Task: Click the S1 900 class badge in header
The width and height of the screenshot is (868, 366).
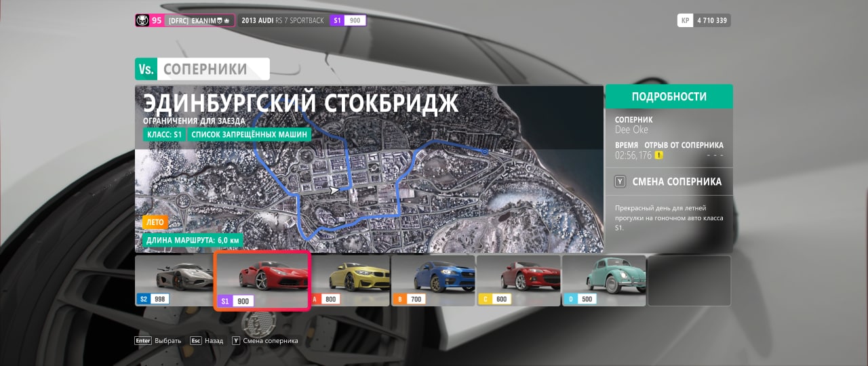Action: coord(349,20)
